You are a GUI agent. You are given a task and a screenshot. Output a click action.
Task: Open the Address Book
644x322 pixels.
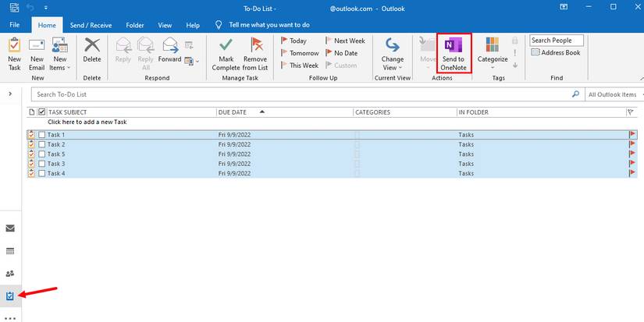[556, 52]
